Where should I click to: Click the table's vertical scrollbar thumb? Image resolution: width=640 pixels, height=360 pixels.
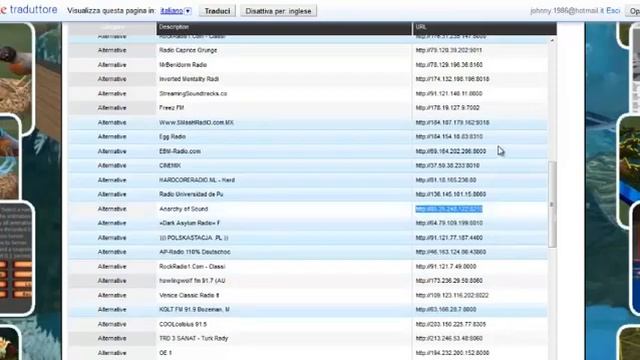(552, 204)
